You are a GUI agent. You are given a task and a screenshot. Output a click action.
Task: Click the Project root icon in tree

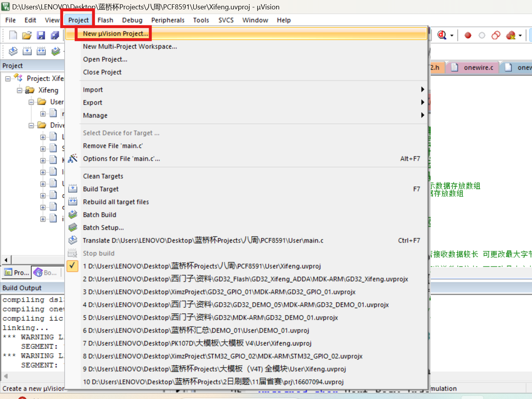pos(19,78)
